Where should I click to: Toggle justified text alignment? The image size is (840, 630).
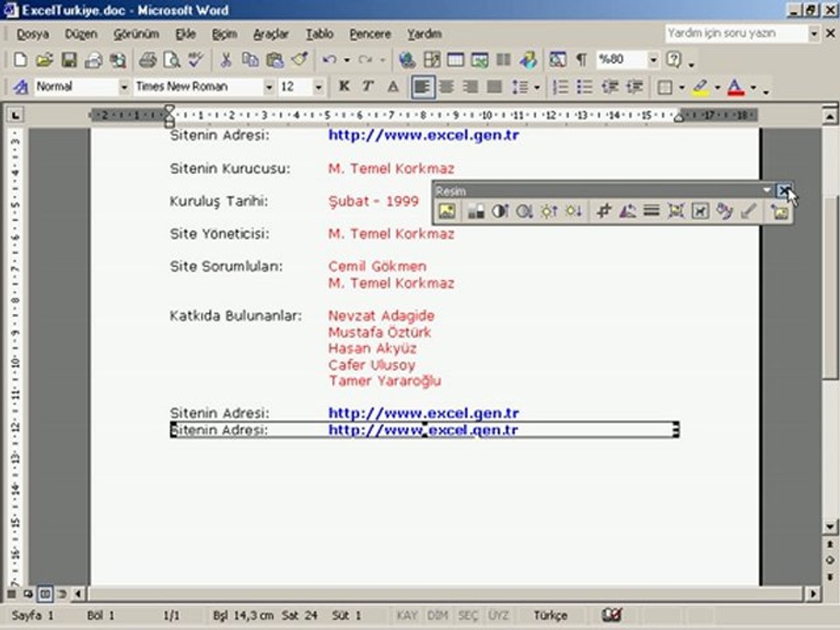494,87
